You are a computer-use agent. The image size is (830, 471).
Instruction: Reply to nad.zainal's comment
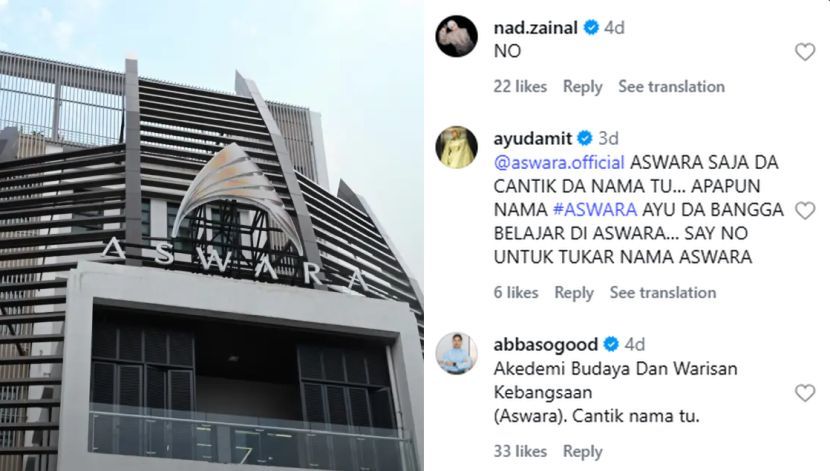(582, 86)
